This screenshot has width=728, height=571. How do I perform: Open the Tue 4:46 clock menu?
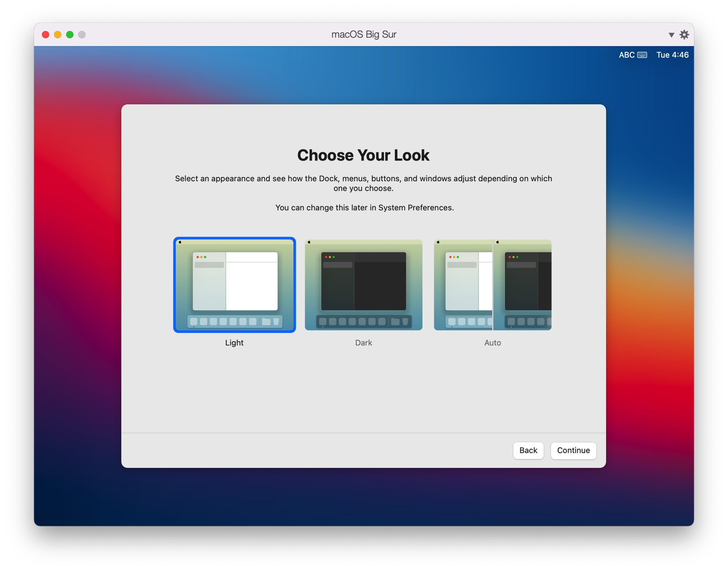pos(672,55)
